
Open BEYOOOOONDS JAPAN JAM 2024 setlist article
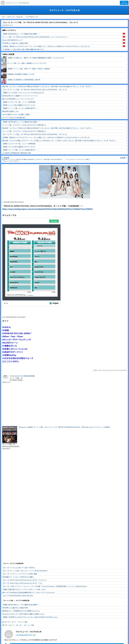pyautogui.click(x=18, y=595)
